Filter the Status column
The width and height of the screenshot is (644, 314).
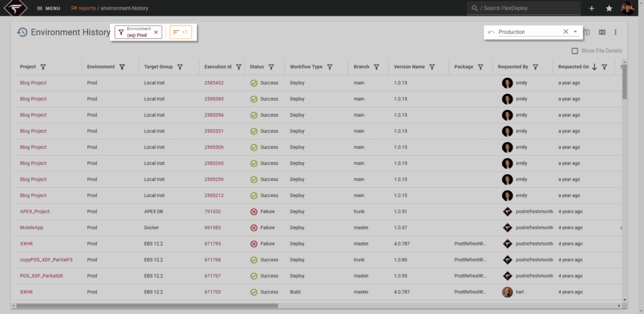(x=271, y=67)
